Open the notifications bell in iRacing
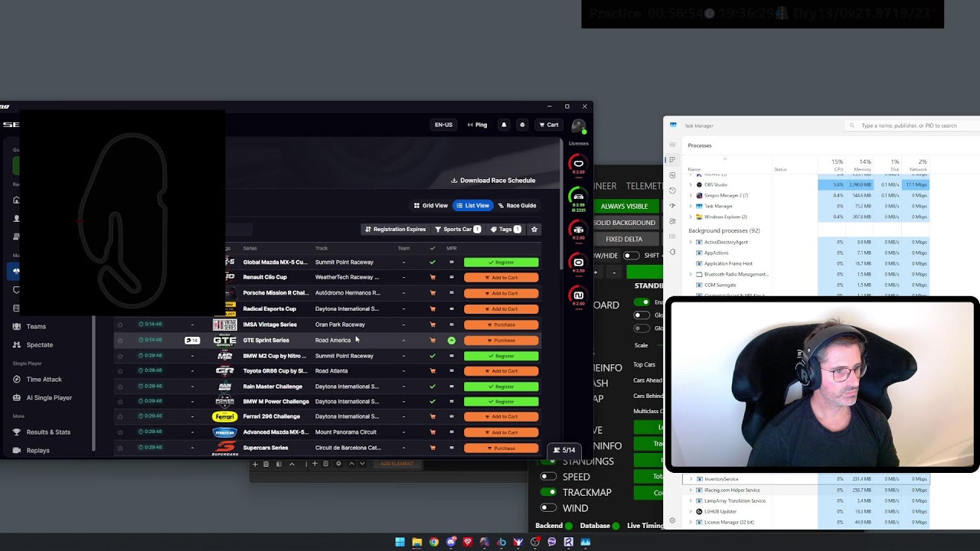The height and width of the screenshot is (551, 980). pos(504,125)
